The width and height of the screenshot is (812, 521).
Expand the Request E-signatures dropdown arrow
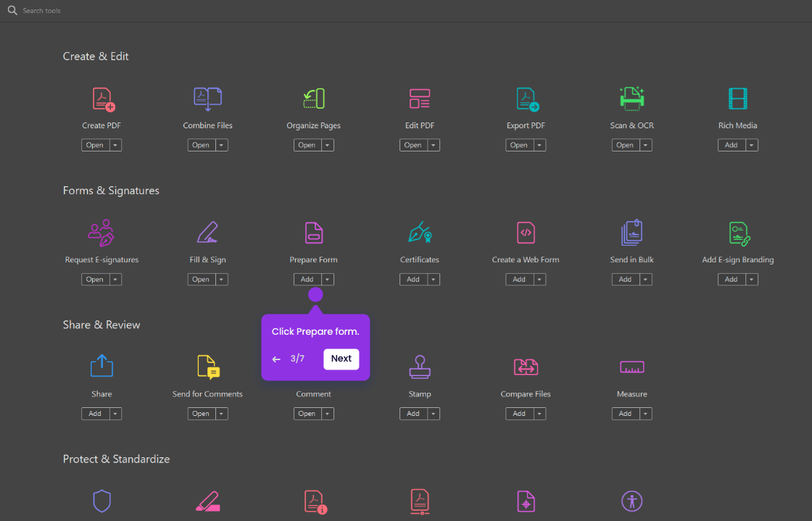(115, 280)
